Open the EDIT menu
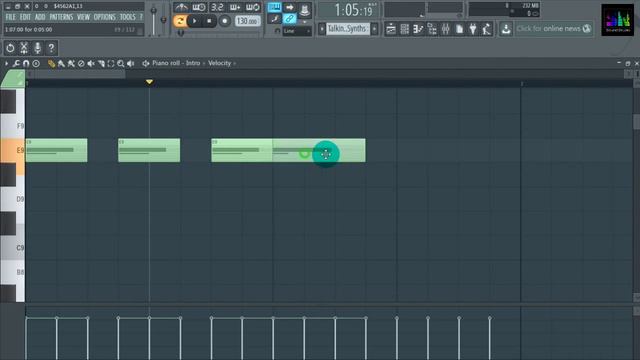This screenshot has height=360, width=640. click(x=25, y=17)
